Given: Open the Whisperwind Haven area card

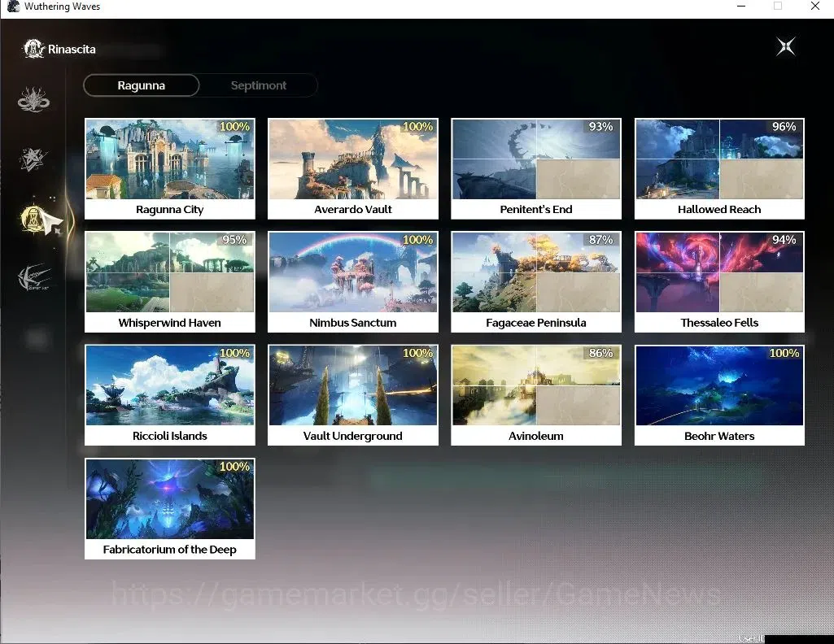Looking at the screenshot, I should click(x=170, y=281).
